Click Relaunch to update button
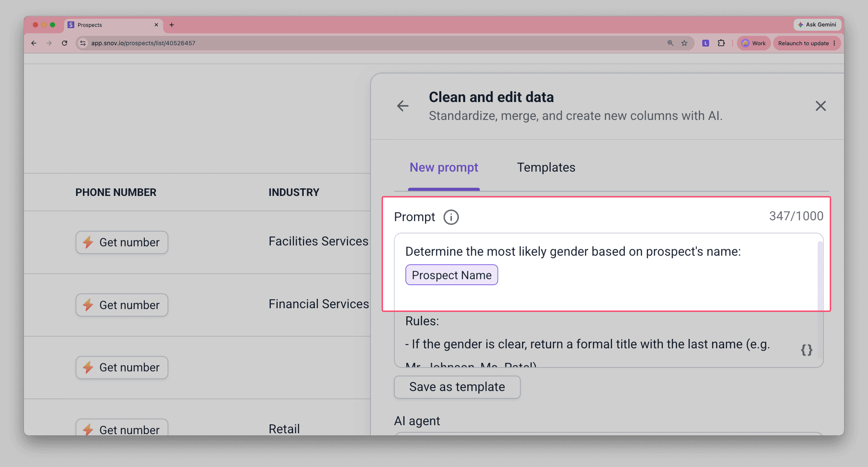Image resolution: width=868 pixels, height=467 pixels. click(806, 43)
